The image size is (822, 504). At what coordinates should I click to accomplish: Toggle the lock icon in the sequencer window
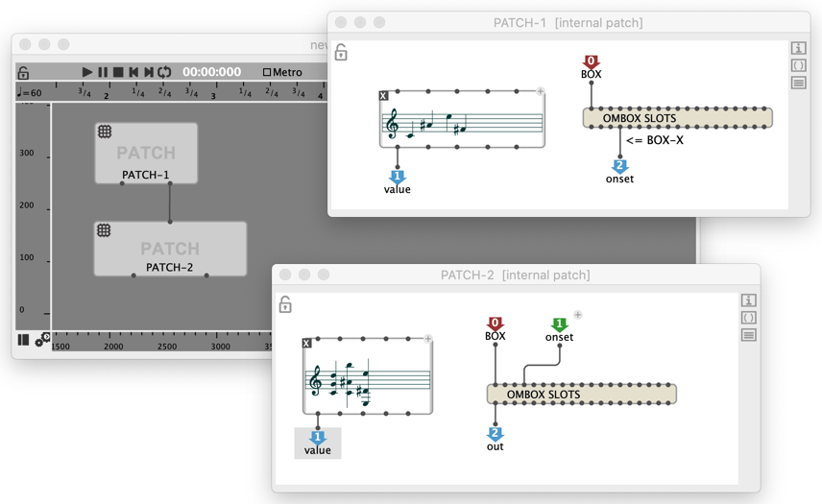point(23,72)
